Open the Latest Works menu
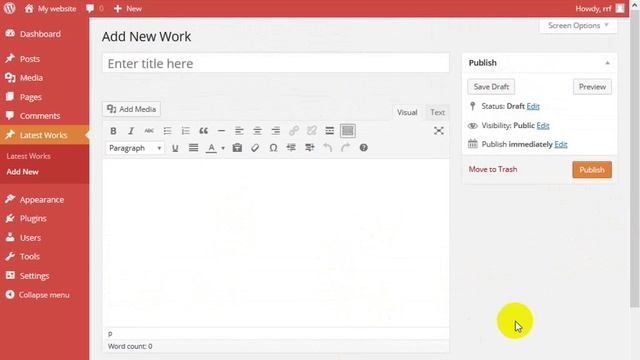The width and height of the screenshot is (640, 360). tap(44, 135)
